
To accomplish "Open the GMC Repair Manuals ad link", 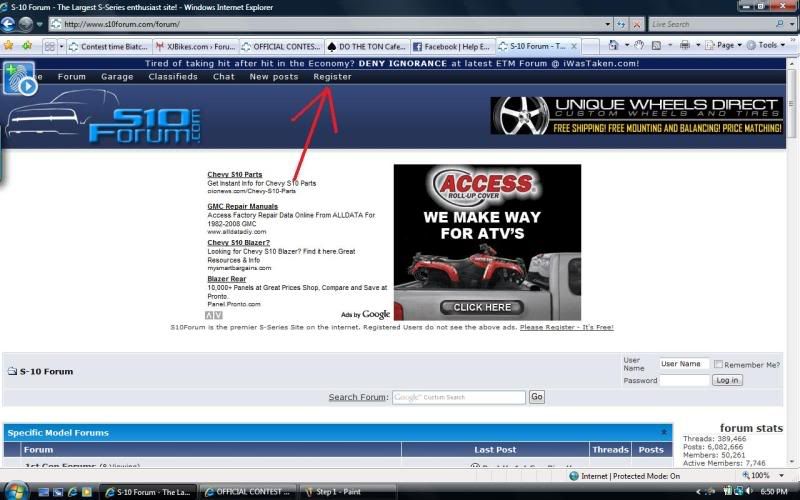I will [x=242, y=206].
